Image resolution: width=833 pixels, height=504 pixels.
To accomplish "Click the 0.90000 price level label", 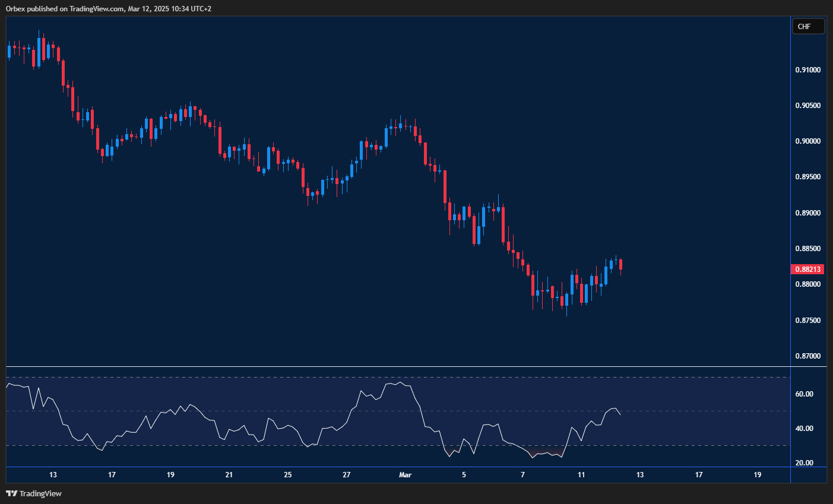I will pyautogui.click(x=808, y=141).
